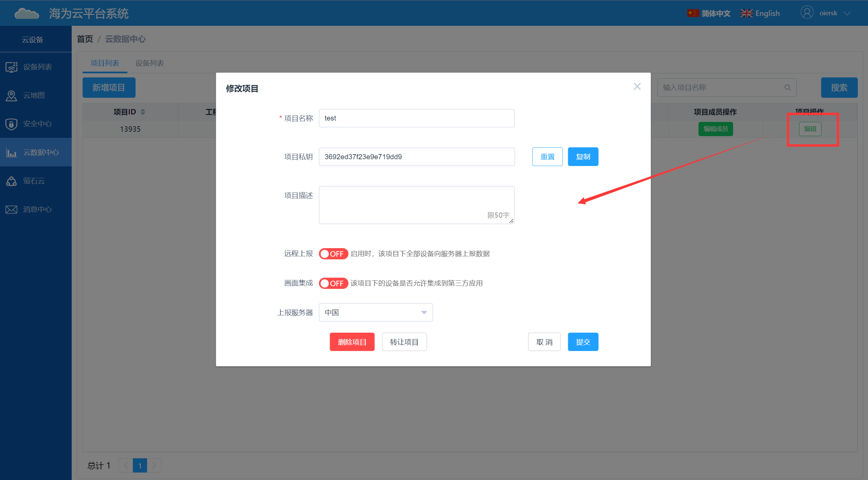Select the 云数据中心 chart icon

pyautogui.click(x=12, y=152)
